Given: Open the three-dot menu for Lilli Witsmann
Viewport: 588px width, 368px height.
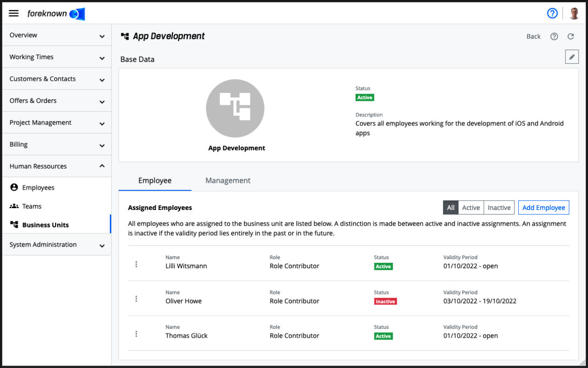Looking at the screenshot, I should [136, 264].
